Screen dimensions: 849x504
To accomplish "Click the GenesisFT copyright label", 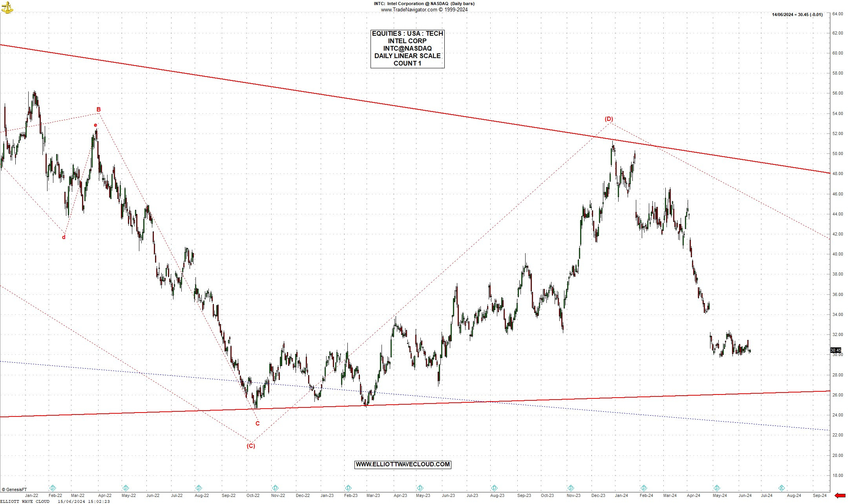I will pos(14,489).
